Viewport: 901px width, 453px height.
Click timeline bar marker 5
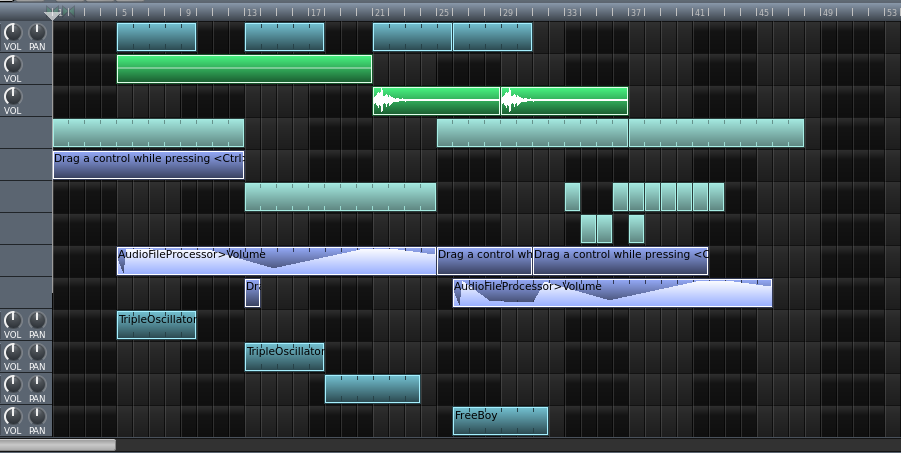[124, 12]
